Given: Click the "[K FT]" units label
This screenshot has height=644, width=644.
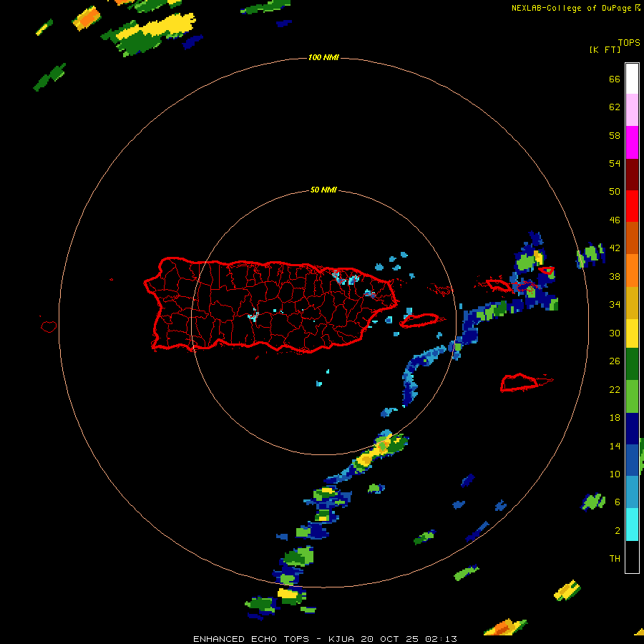Looking at the screenshot, I should point(605,49).
